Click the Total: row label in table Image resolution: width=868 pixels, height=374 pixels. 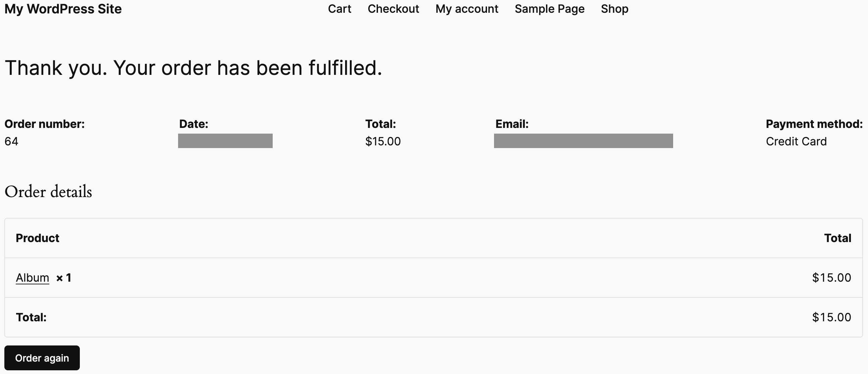tap(31, 317)
